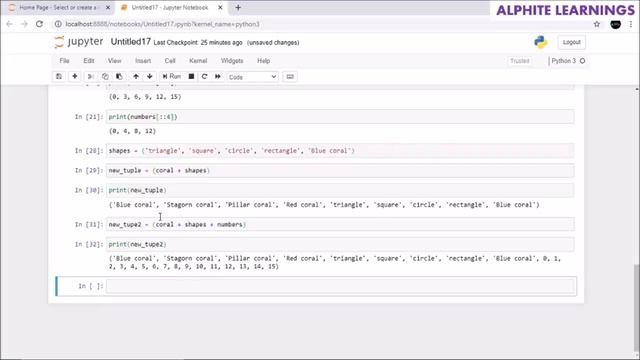This screenshot has height=360, width=640.
Task: Close the Home Page tab
Action: [x=108, y=8]
